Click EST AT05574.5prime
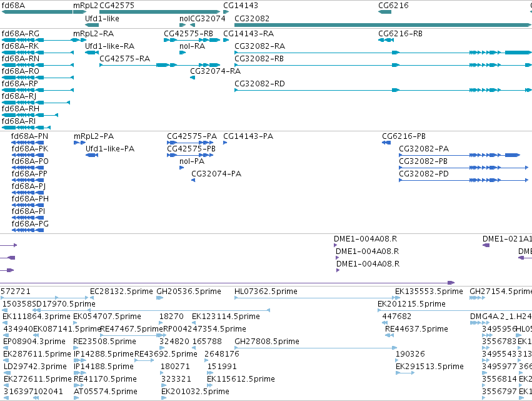 pos(106,392)
